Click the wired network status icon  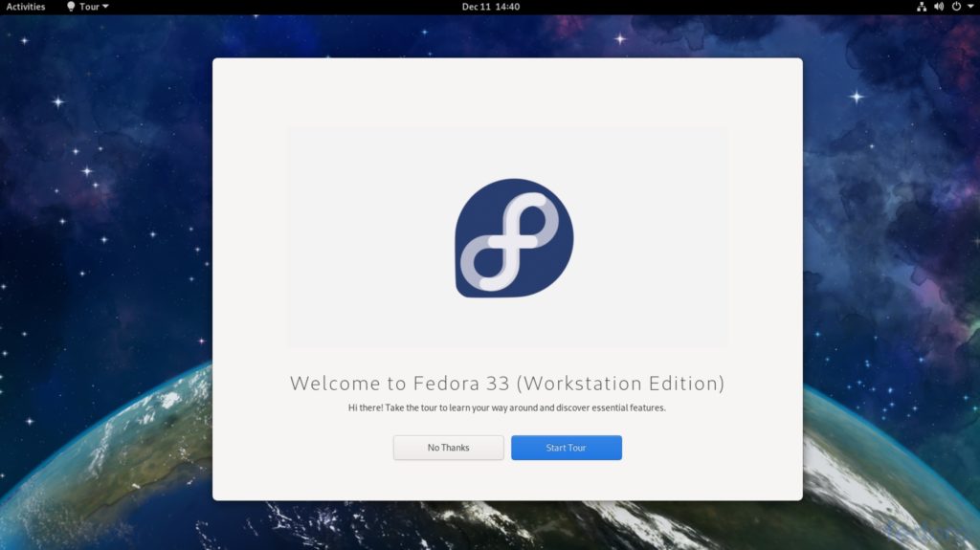coord(922,7)
